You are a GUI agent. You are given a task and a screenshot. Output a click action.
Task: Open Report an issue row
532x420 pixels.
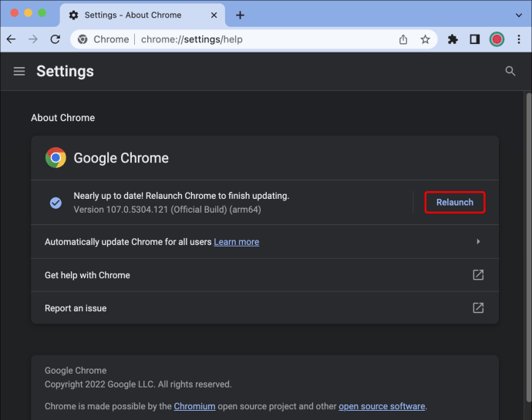click(264, 308)
